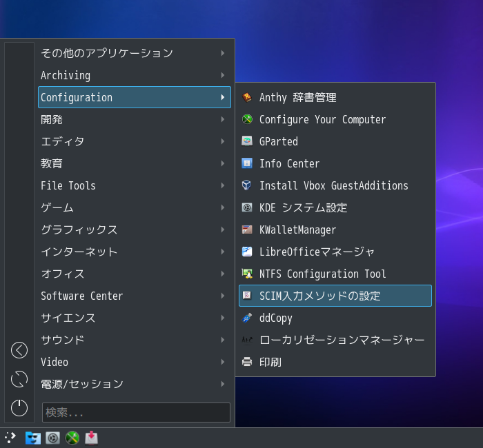Image resolution: width=483 pixels, height=448 pixels.
Task: Click the power shutdown icon in sidebar
Action: (19, 408)
